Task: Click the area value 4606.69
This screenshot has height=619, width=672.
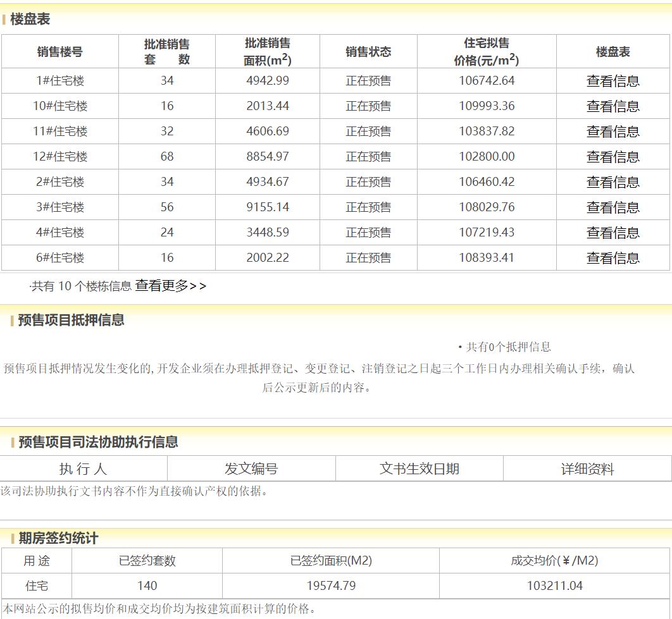Action: tap(268, 131)
